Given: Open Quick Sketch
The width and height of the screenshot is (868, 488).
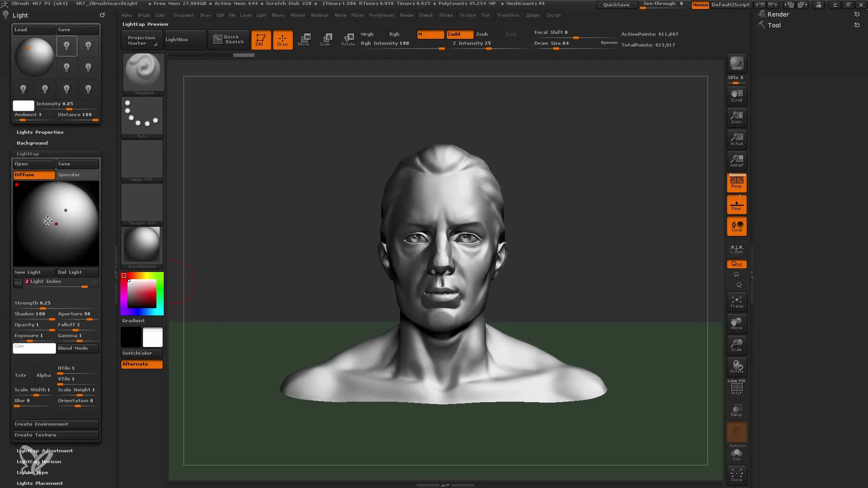Looking at the screenshot, I should (x=229, y=40).
